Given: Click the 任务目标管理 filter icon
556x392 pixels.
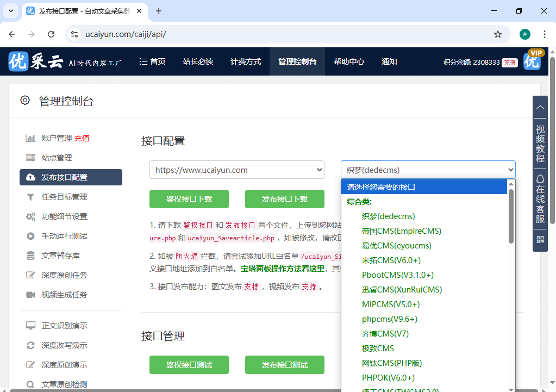Looking at the screenshot, I should coord(31,196).
